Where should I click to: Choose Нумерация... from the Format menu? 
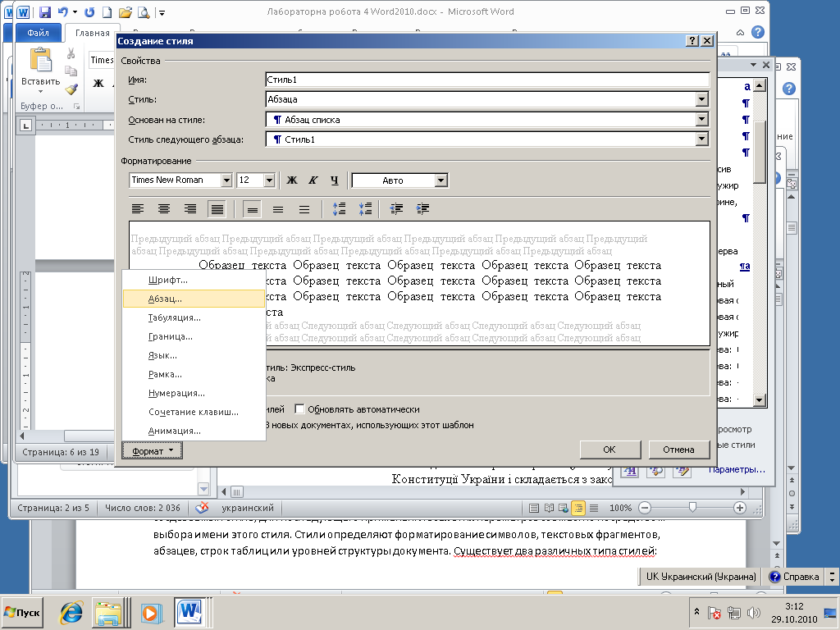194,393
